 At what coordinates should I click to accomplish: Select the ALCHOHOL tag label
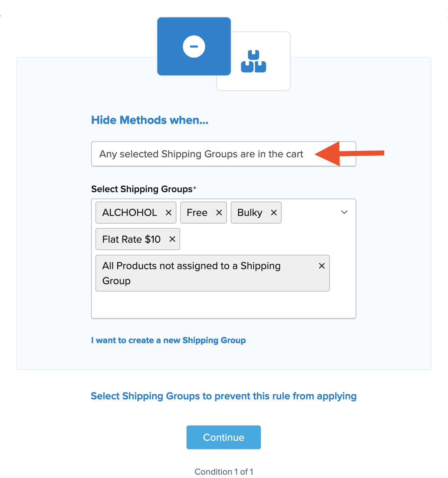coord(130,213)
